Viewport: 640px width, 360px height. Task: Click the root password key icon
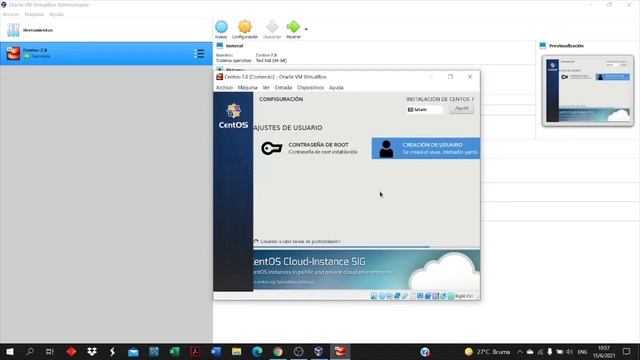(x=272, y=148)
